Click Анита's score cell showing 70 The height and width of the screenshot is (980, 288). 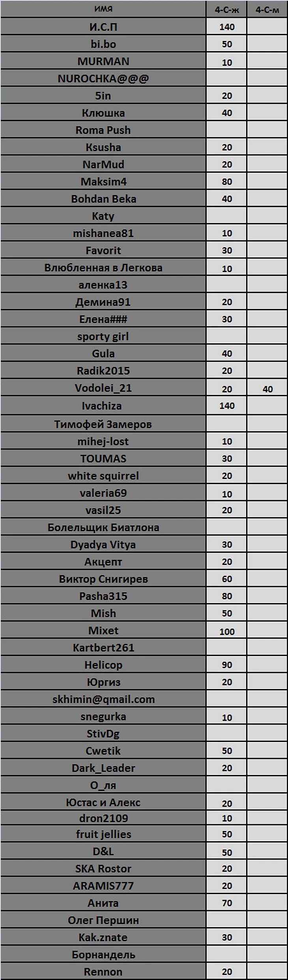click(227, 903)
